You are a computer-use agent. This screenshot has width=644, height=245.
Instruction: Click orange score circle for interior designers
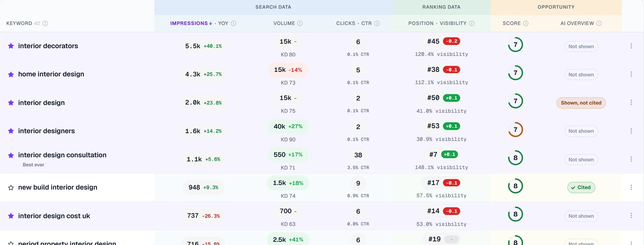pyautogui.click(x=515, y=130)
